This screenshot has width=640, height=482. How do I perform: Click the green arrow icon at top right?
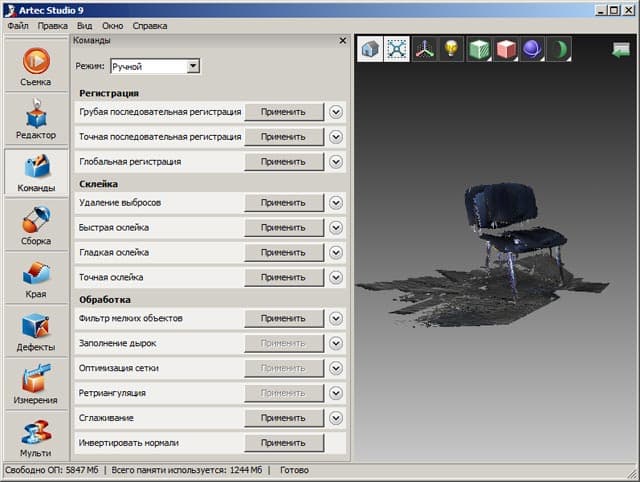621,51
